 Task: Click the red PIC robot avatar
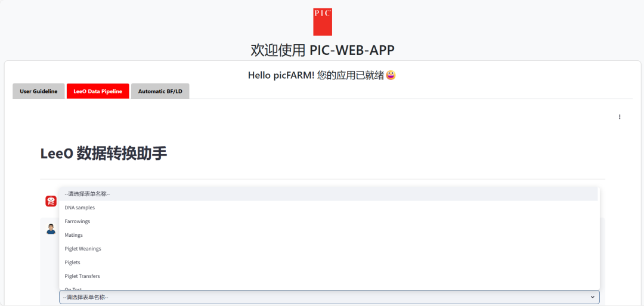click(51, 201)
